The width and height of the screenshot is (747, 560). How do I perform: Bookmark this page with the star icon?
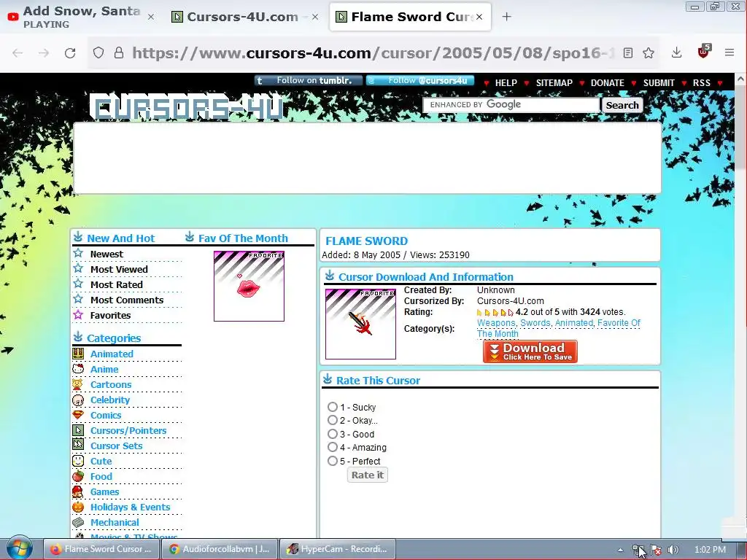tap(649, 52)
